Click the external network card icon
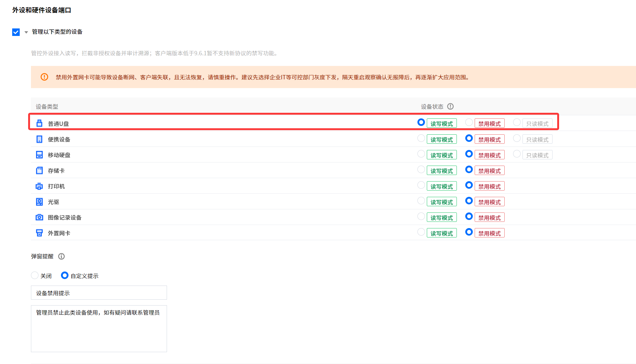This screenshot has width=636, height=364. pos(39,233)
